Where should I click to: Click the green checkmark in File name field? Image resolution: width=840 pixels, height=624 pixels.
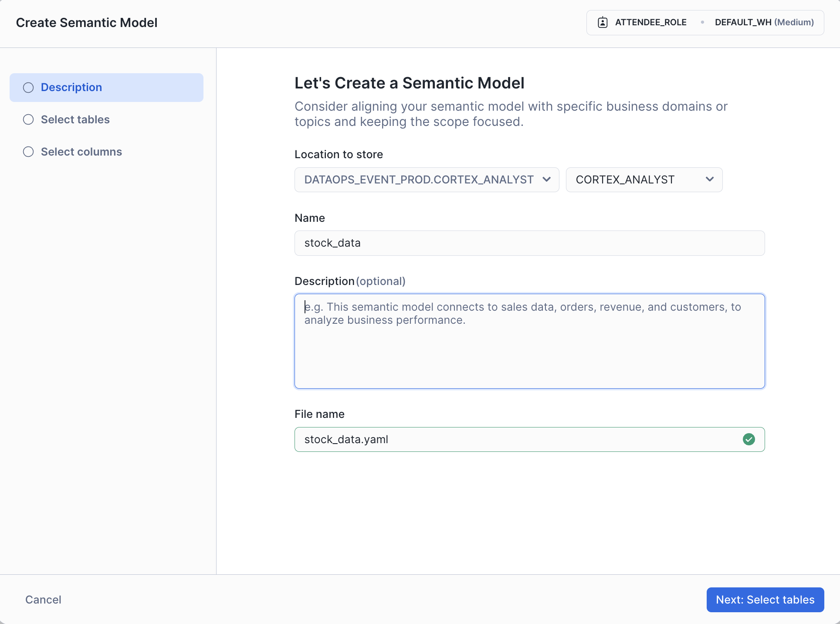coord(749,439)
